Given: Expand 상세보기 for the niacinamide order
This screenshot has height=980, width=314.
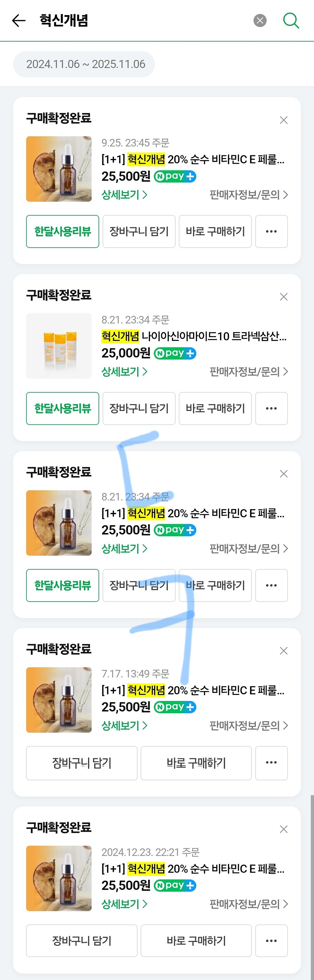Looking at the screenshot, I should (x=124, y=372).
